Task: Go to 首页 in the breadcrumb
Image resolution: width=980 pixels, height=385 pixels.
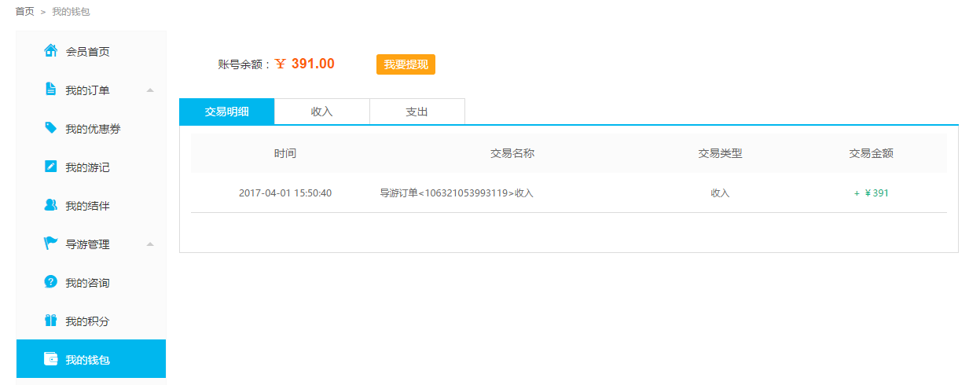Action: pos(24,12)
